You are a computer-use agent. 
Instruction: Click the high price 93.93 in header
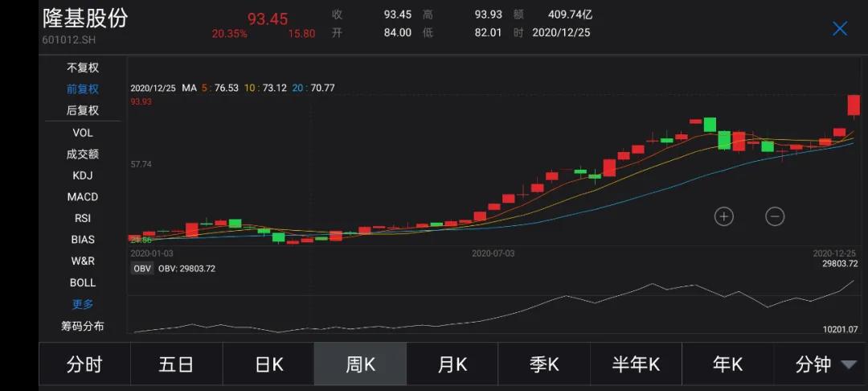coord(488,15)
